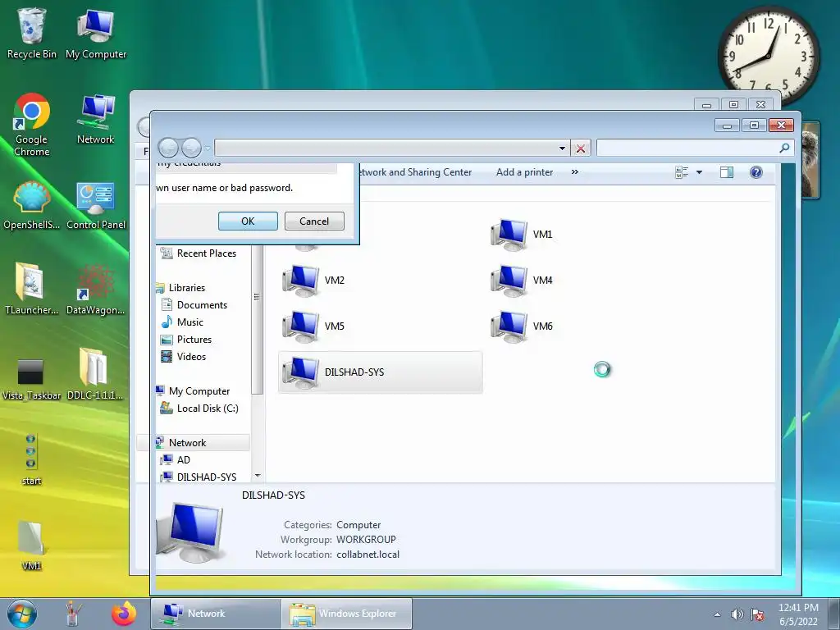
Task: Open the pencil cup taskbar icon
Action: tap(72, 614)
